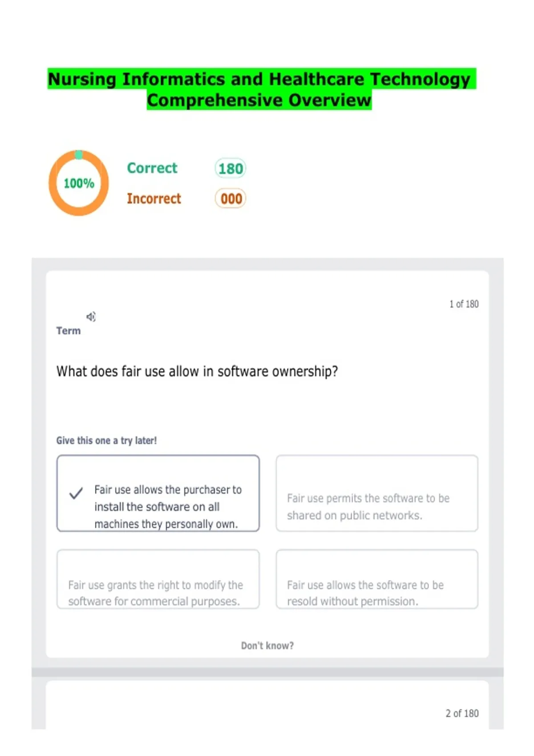The image size is (534, 756).
Task: Click the Incorrect label
Action: 154,198
